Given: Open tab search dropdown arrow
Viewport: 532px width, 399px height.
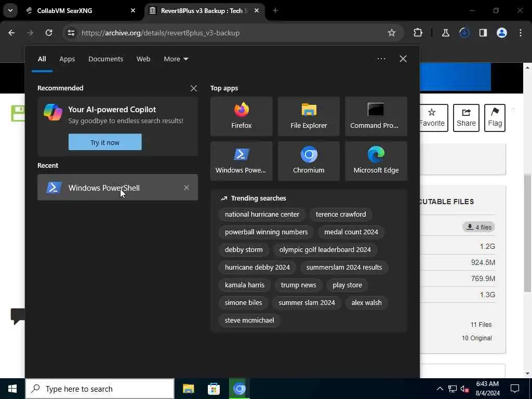Looking at the screenshot, I should (10, 11).
